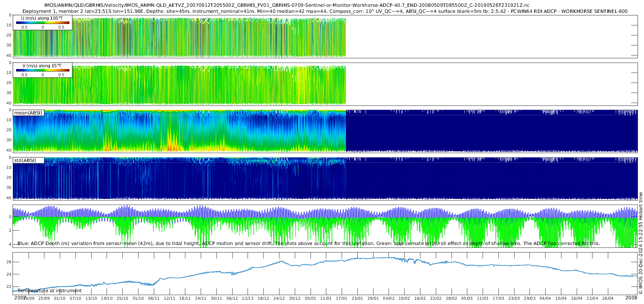Click the Deployment 1 metadata line
Viewport: 644px width, 304px height.
[x=325, y=11]
